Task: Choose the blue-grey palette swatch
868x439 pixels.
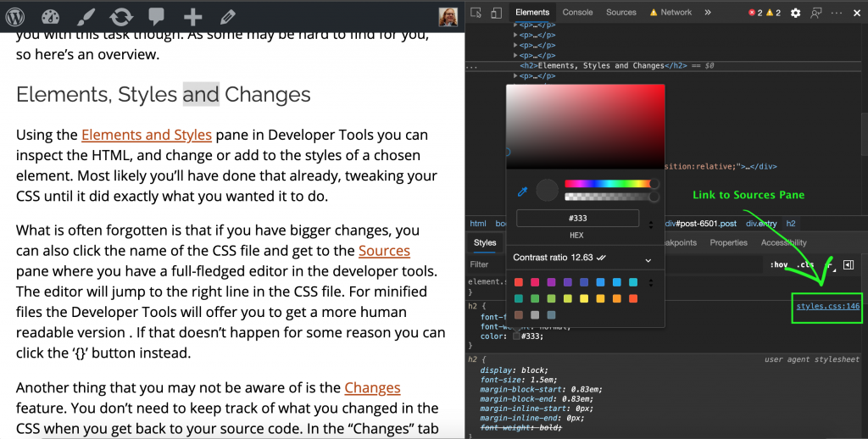Action: pos(551,315)
